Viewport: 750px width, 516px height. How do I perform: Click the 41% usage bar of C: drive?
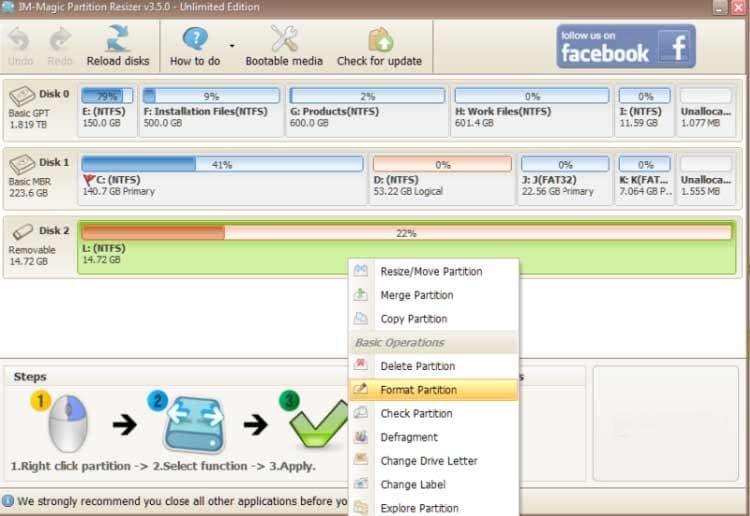point(222,165)
